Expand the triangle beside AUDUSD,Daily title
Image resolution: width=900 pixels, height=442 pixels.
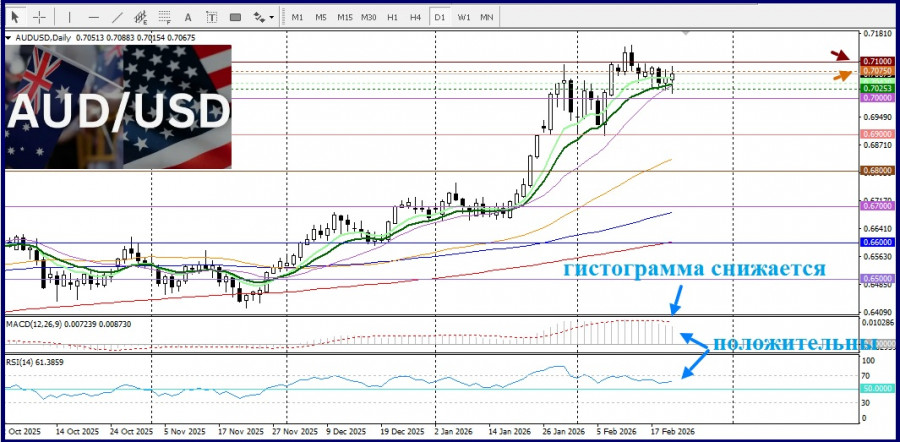[9, 38]
